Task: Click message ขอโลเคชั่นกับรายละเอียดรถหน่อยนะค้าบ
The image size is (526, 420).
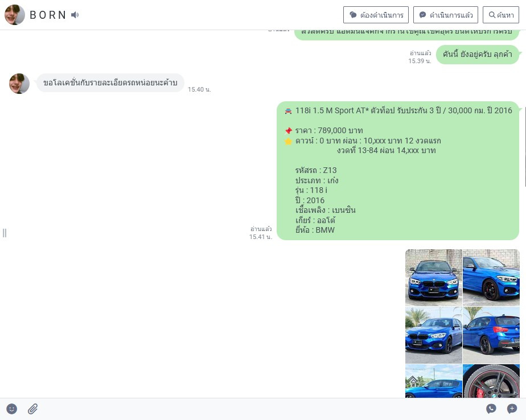Action: (110, 83)
